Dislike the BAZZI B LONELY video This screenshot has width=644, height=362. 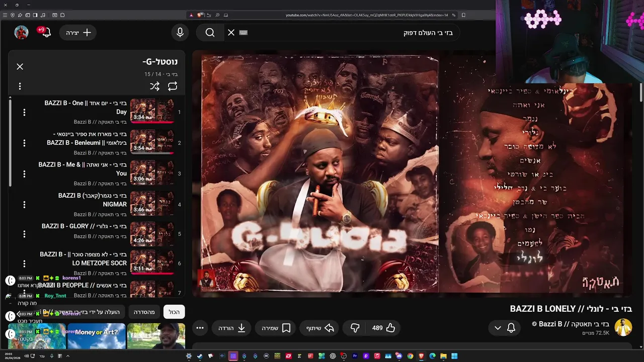355,328
